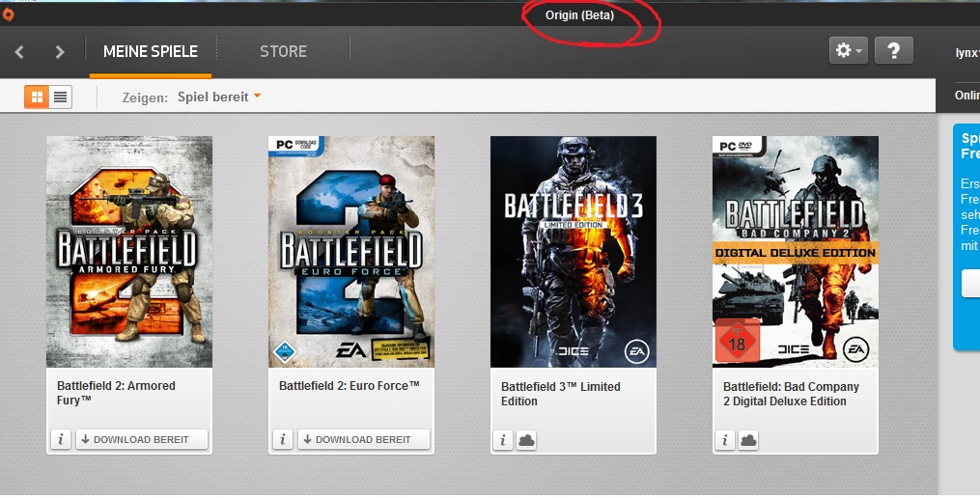Go back with the left arrow
This screenshot has width=980, height=498.
click(x=19, y=52)
